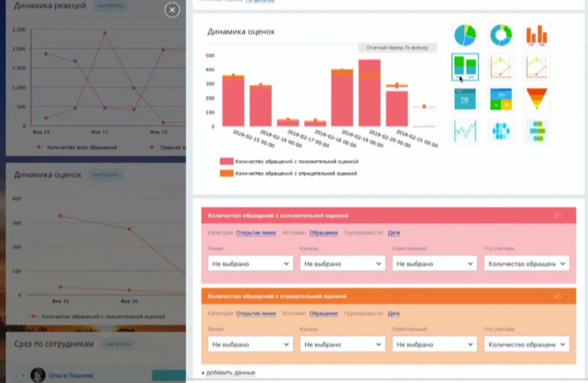This screenshot has height=383, width=588.
Task: Pick the line chart icon beside stacked bars
Action: [500, 67]
